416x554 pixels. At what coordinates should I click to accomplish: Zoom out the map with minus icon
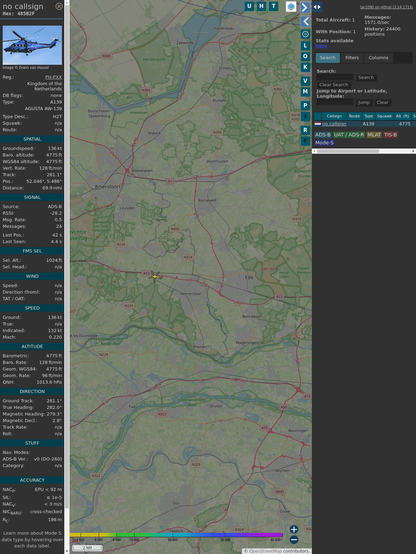pos(294,540)
